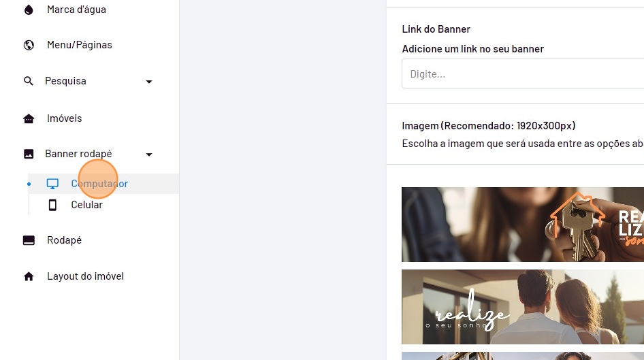Click the Marca d'água water drop icon
This screenshot has width=644, height=360.
[29, 10]
